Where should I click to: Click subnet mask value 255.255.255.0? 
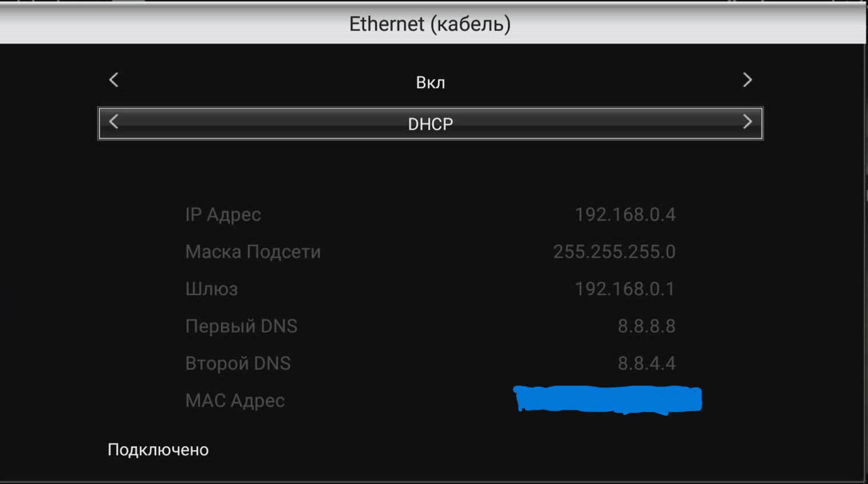tap(614, 252)
